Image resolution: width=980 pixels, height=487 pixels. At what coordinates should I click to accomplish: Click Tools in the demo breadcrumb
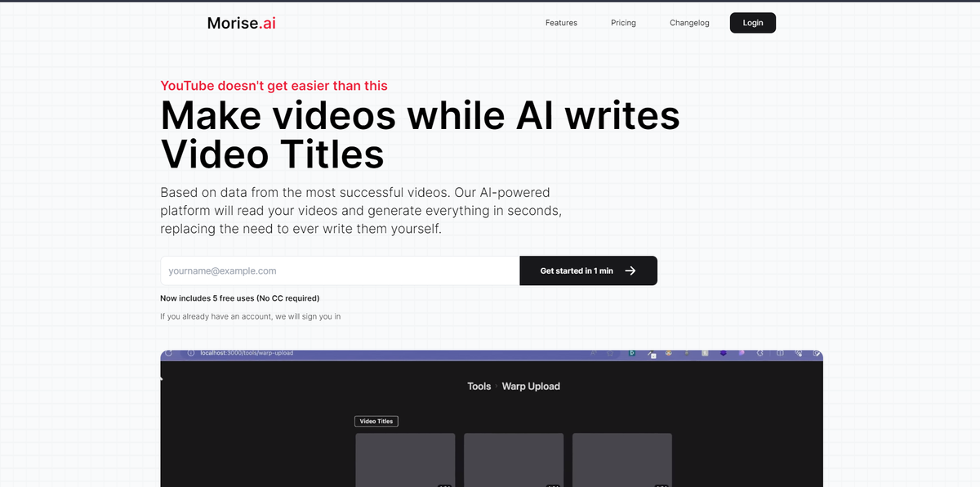[479, 386]
